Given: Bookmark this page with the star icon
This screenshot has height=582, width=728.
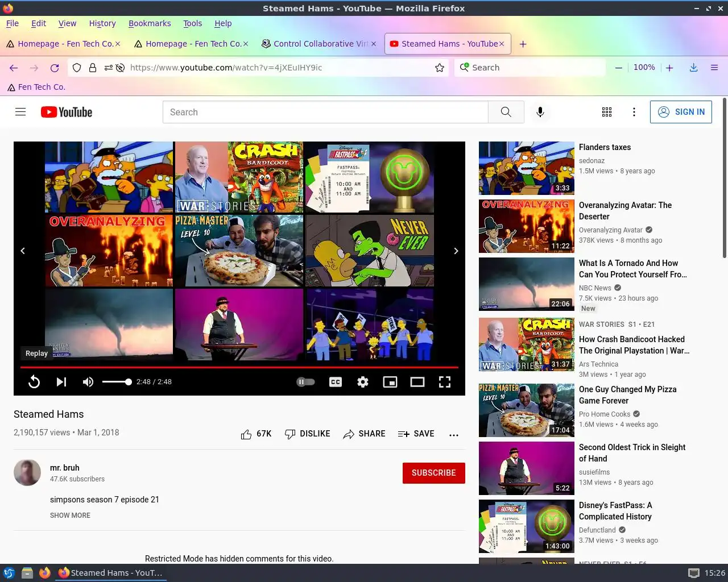Looking at the screenshot, I should 440,68.
